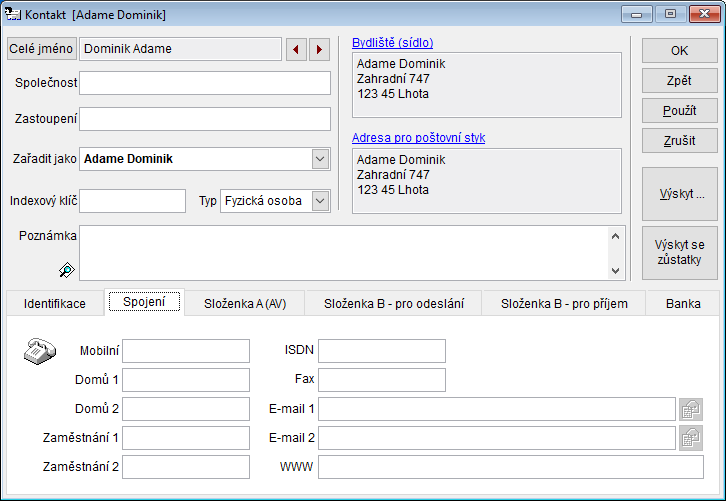Expand the Zařadit jako dropdown
The width and height of the screenshot is (726, 501).
pyautogui.click(x=320, y=159)
